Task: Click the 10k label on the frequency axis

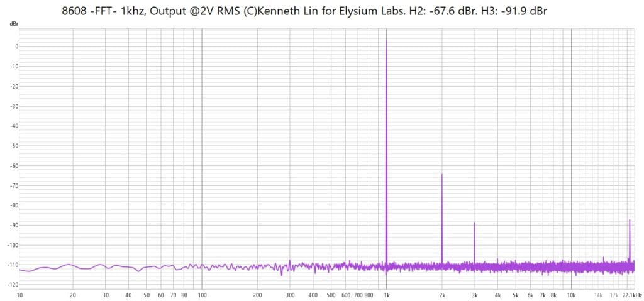Action: point(571,295)
